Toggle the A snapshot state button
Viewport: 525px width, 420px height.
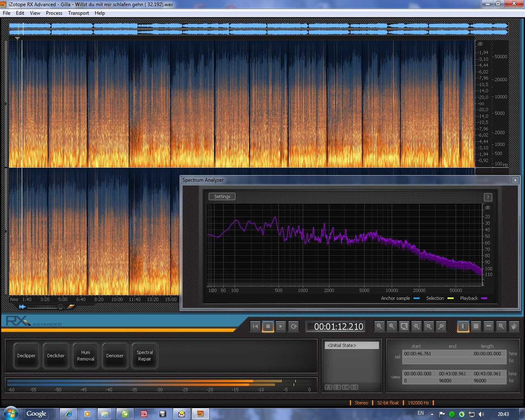tap(329, 387)
